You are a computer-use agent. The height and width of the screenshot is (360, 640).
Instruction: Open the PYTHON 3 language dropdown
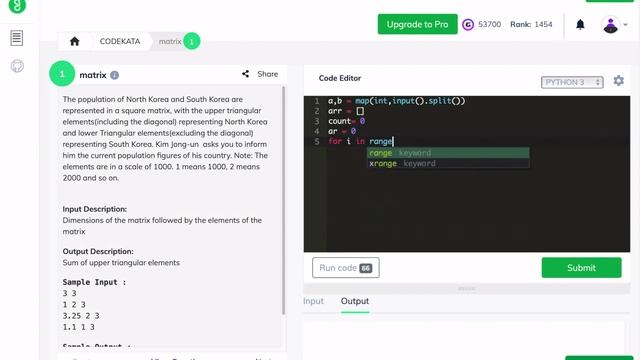572,82
